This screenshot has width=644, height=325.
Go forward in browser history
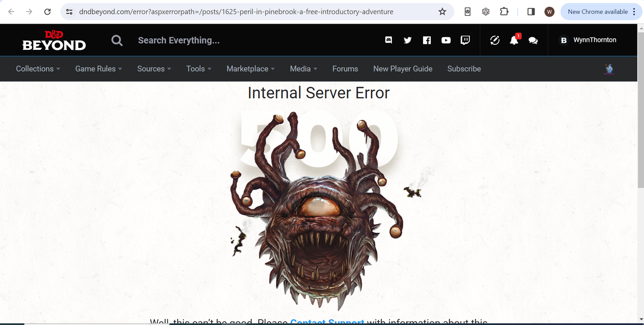(x=29, y=12)
